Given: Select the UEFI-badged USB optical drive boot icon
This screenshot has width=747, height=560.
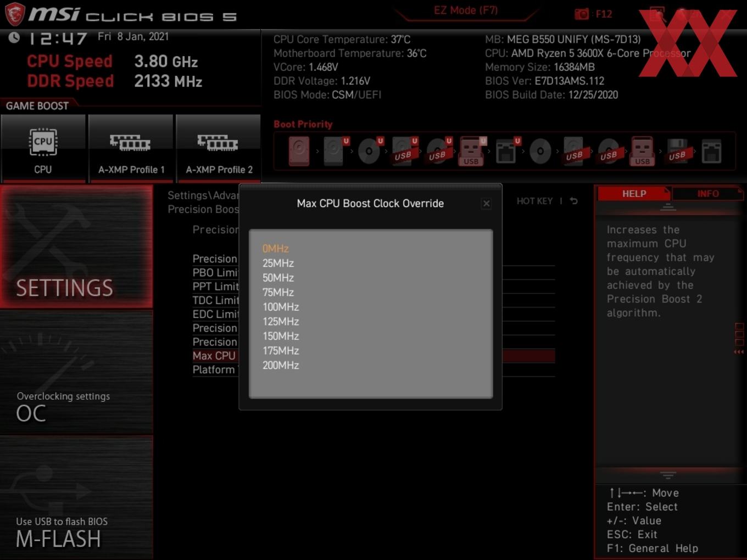Looking at the screenshot, I should pos(438,151).
